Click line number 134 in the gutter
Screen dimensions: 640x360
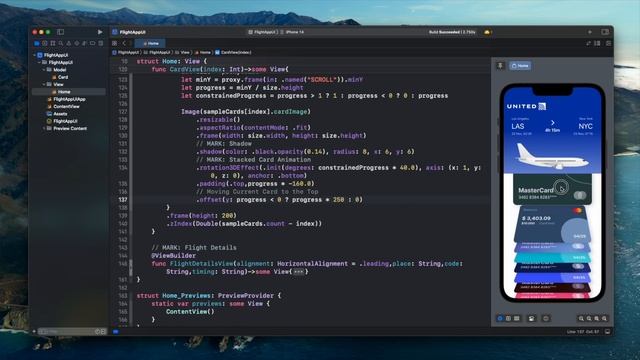pyautogui.click(x=123, y=168)
